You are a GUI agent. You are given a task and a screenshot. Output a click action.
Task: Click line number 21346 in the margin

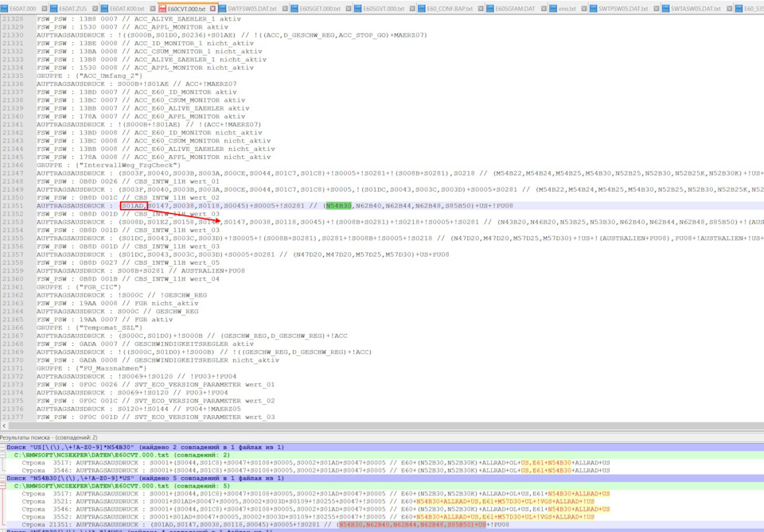(x=13, y=165)
